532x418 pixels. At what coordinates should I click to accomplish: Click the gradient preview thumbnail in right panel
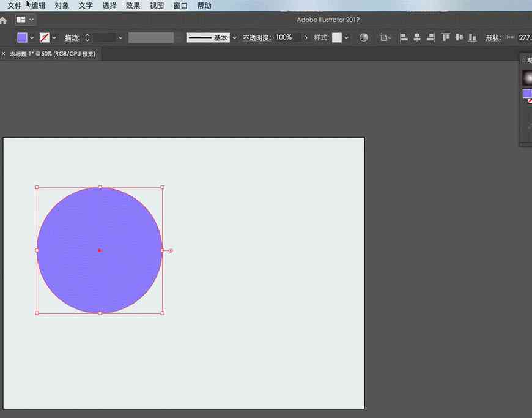(x=527, y=78)
